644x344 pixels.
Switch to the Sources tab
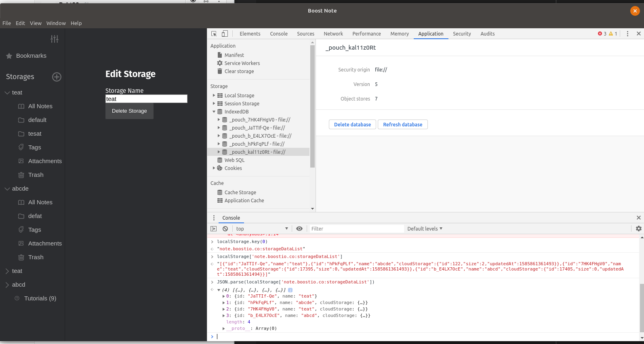[305, 34]
